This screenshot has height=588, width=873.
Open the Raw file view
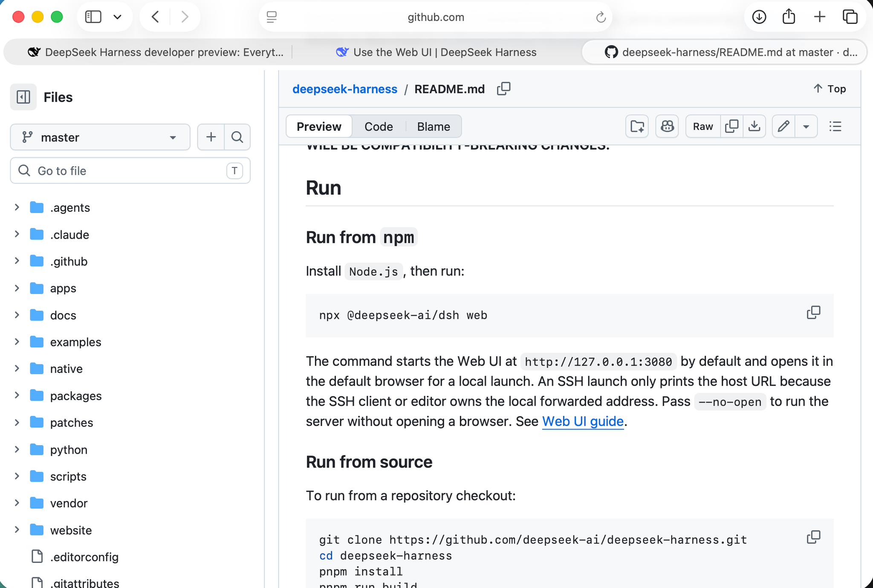click(703, 126)
